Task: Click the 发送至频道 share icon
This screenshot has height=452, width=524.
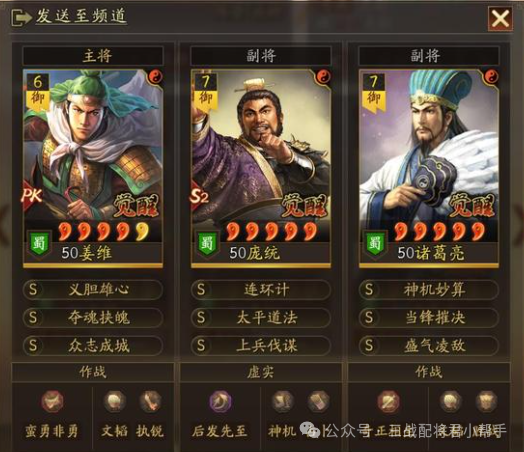Action: 21,18
